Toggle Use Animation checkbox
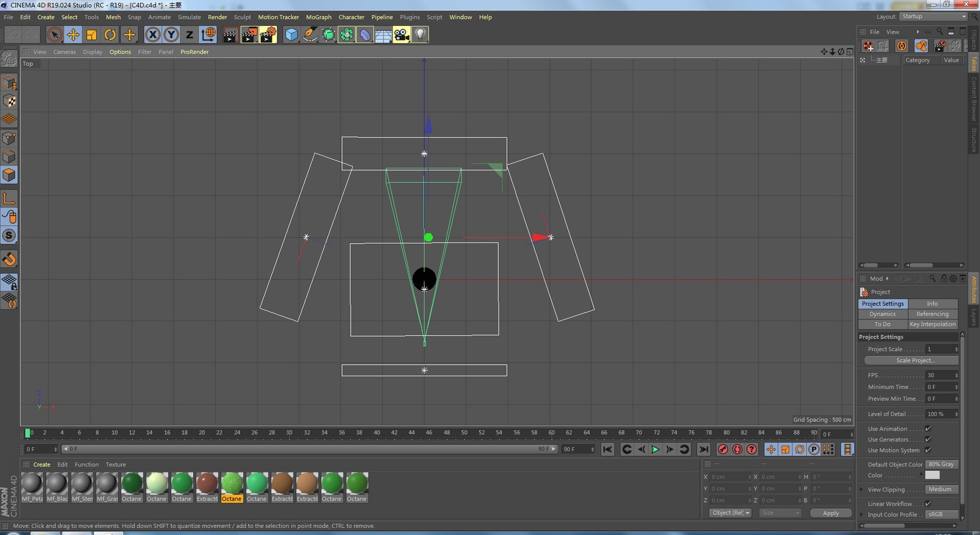Image resolution: width=980 pixels, height=535 pixels. [928, 428]
